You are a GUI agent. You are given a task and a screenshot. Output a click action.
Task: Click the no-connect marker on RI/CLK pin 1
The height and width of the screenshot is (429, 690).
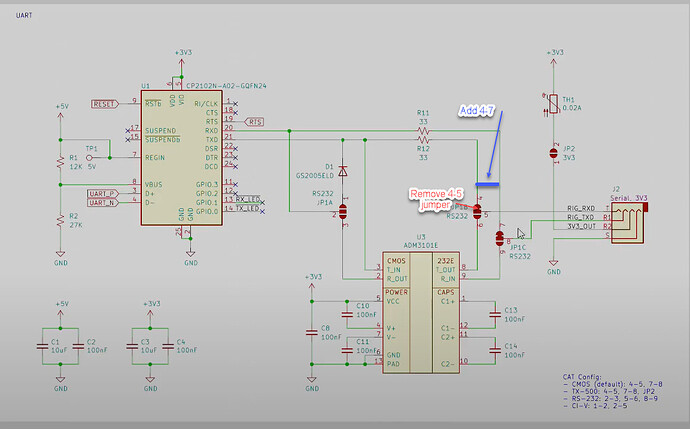(236, 104)
